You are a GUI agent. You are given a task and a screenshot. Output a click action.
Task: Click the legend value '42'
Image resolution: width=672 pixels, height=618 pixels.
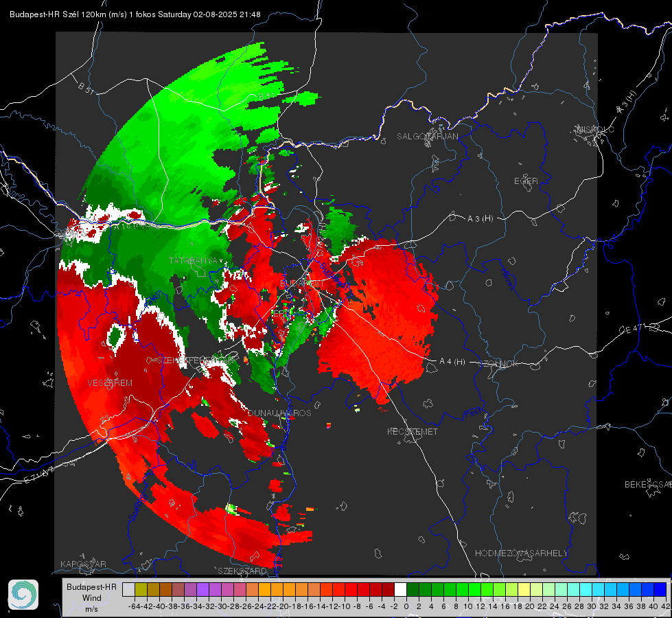pyautogui.click(x=665, y=606)
